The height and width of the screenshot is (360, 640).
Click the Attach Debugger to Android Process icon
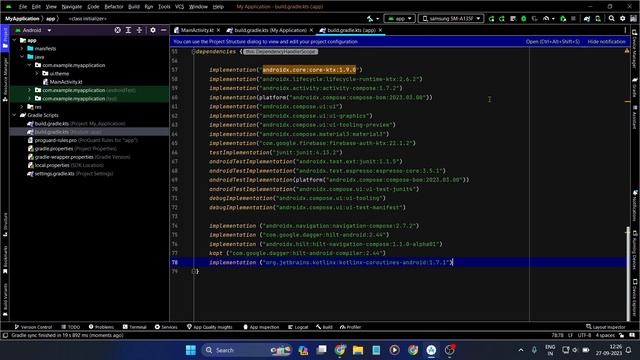click(x=563, y=19)
